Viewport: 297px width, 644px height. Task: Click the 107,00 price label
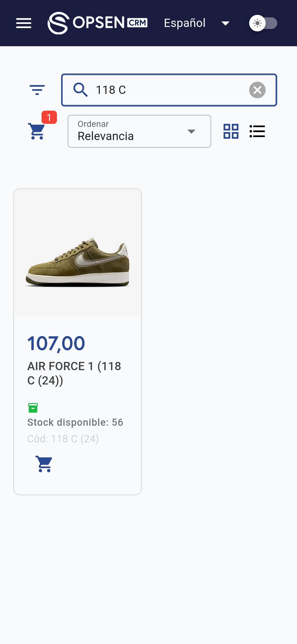[x=56, y=343]
